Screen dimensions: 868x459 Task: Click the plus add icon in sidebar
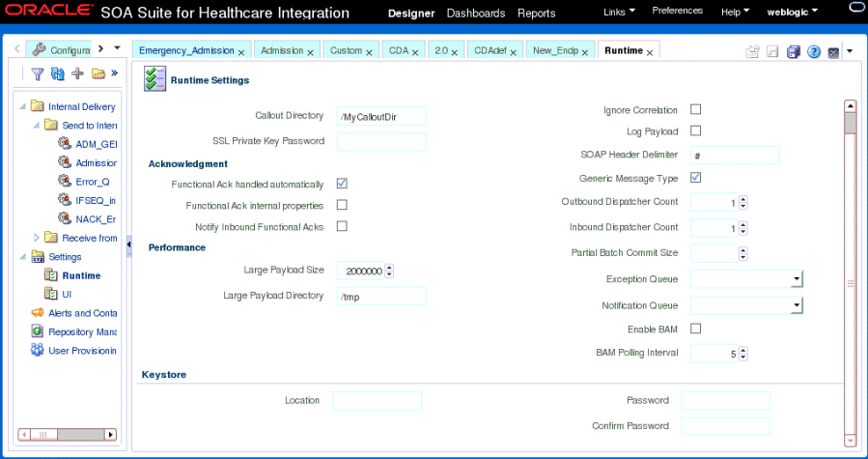pyautogui.click(x=77, y=73)
